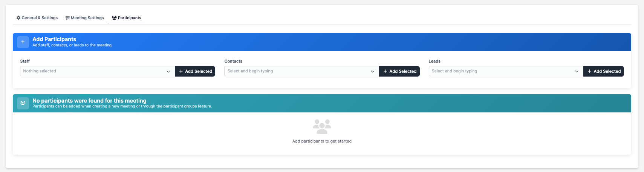This screenshot has width=644, height=172.
Task: Click the plus icon on Staff's Add Selected
Action: (181, 71)
